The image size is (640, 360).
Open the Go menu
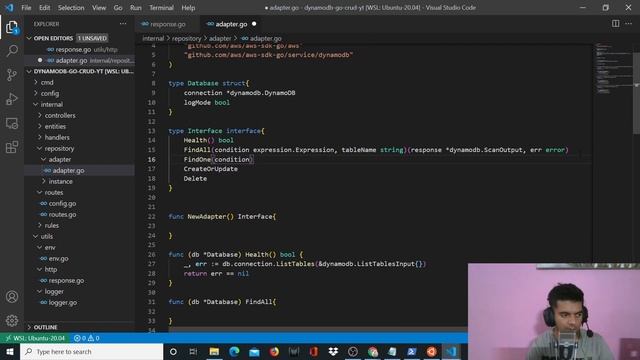point(118,8)
